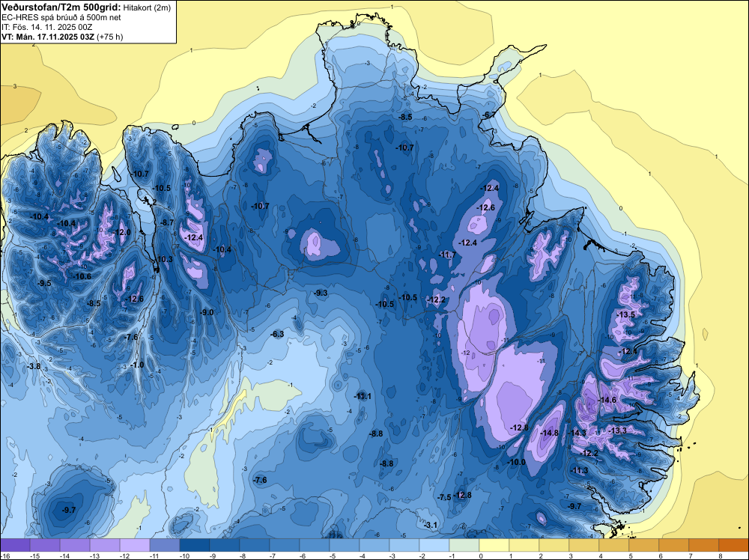This screenshot has width=749, height=560.
Task: Click the -3.1 temperature value
Action: [x=431, y=525]
